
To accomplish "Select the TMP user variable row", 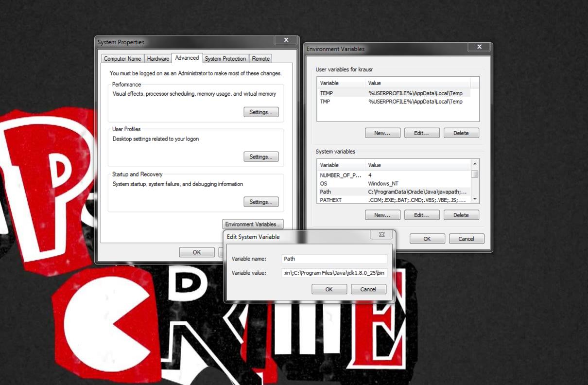I will pos(394,102).
